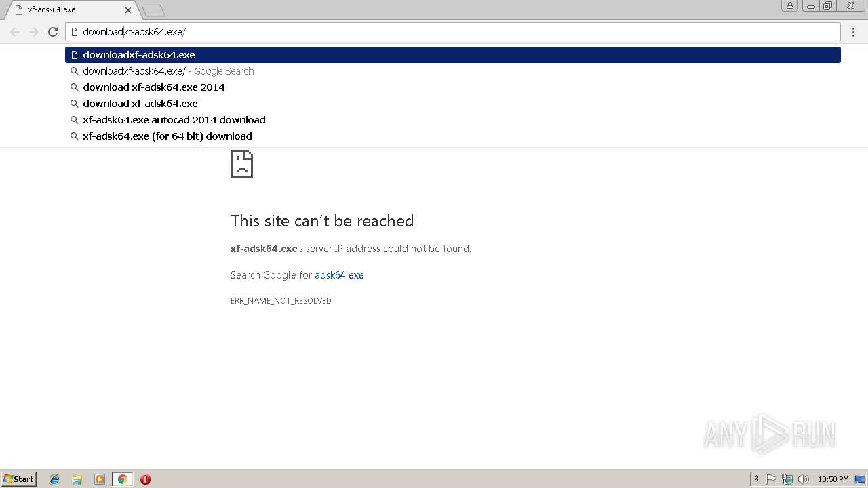
Task: Click the 'This site can't be reached' heading
Action: click(x=322, y=221)
